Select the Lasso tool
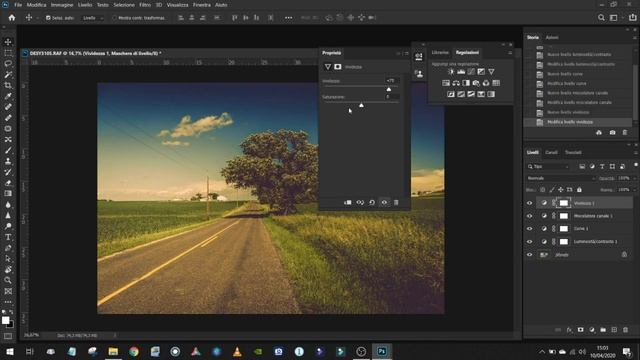Screen dimensions: 640x360 click(8, 64)
